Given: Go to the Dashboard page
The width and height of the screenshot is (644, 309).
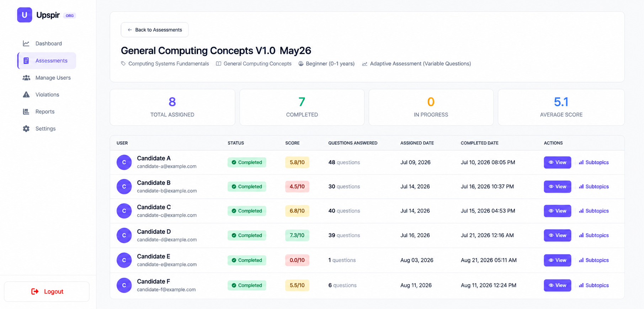Looking at the screenshot, I should click(47, 43).
